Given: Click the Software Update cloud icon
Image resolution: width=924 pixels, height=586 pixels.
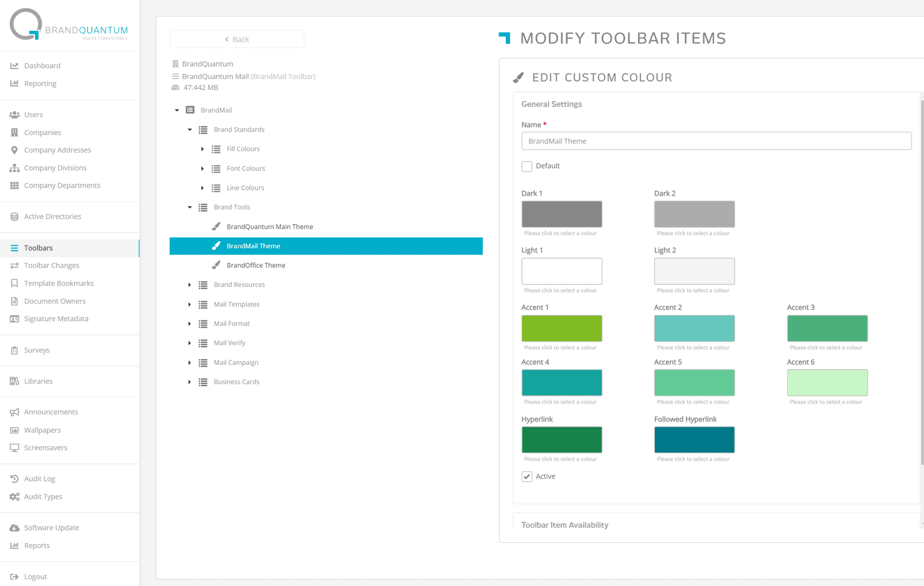Looking at the screenshot, I should [14, 528].
